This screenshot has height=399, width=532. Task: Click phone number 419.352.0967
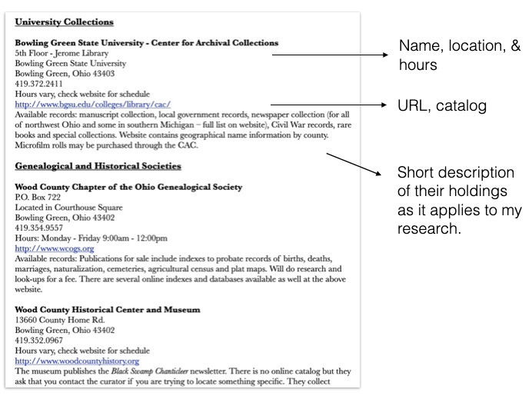(x=39, y=341)
